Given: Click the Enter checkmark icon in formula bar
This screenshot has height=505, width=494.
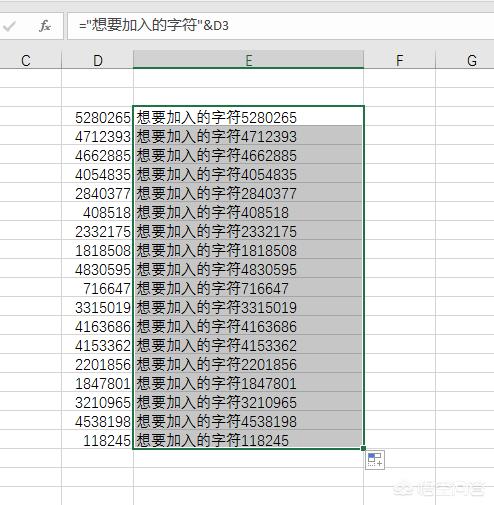Looking at the screenshot, I should 9,26.
